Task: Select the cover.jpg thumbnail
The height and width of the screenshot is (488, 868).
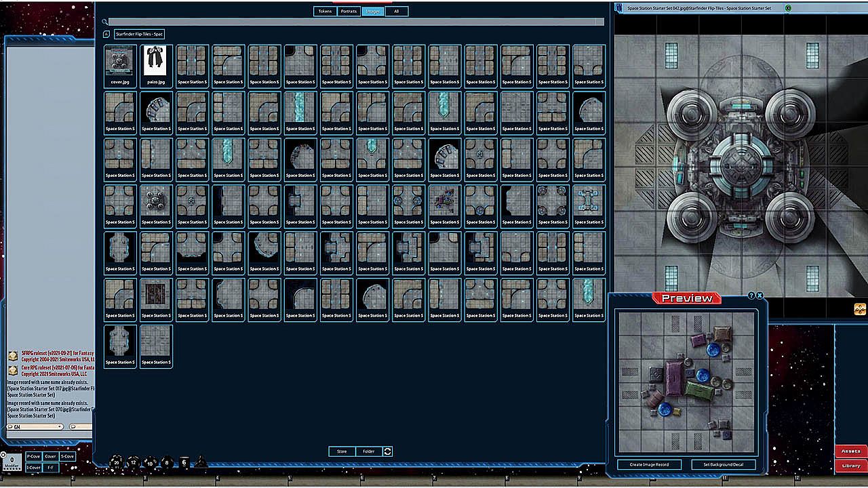Action: [x=120, y=66]
